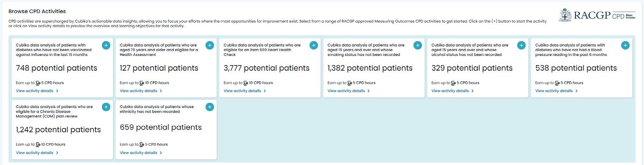Start the diabetes influenza vaccination activity
Image resolution: width=644 pixels, height=165 pixels.
(x=106, y=45)
